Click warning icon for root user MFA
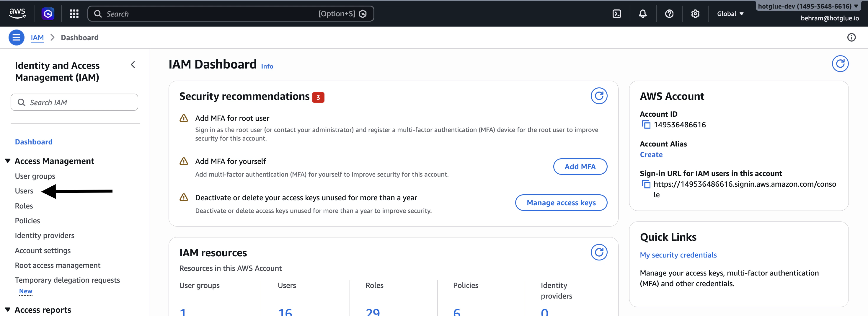868x316 pixels. [184, 118]
